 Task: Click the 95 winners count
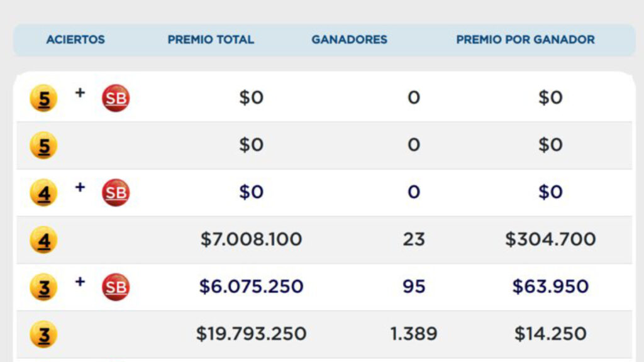(x=413, y=287)
